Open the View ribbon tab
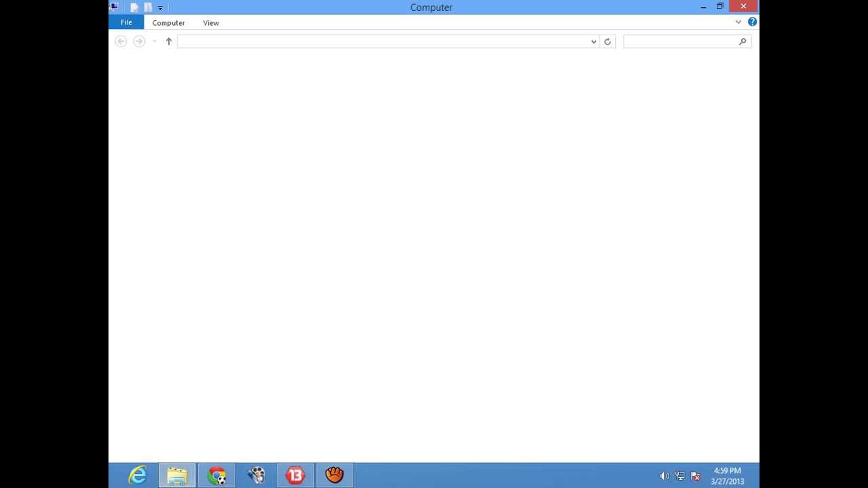The image size is (868, 488). coord(211,22)
